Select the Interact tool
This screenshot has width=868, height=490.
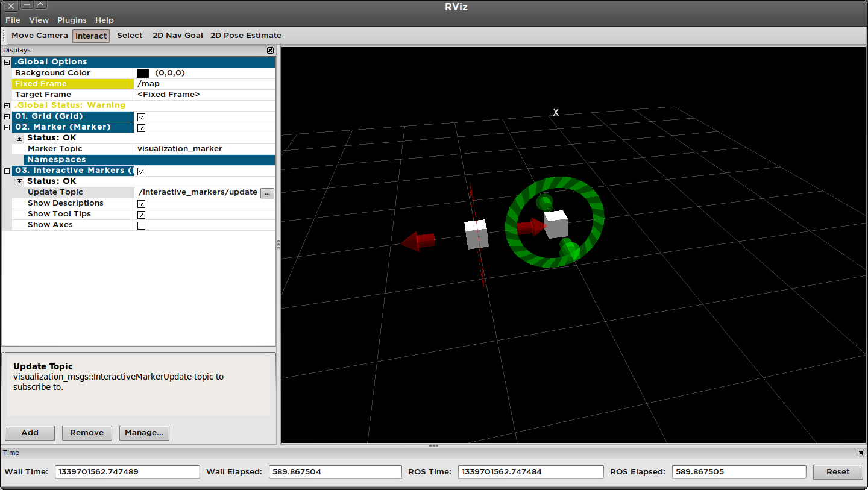(90, 36)
